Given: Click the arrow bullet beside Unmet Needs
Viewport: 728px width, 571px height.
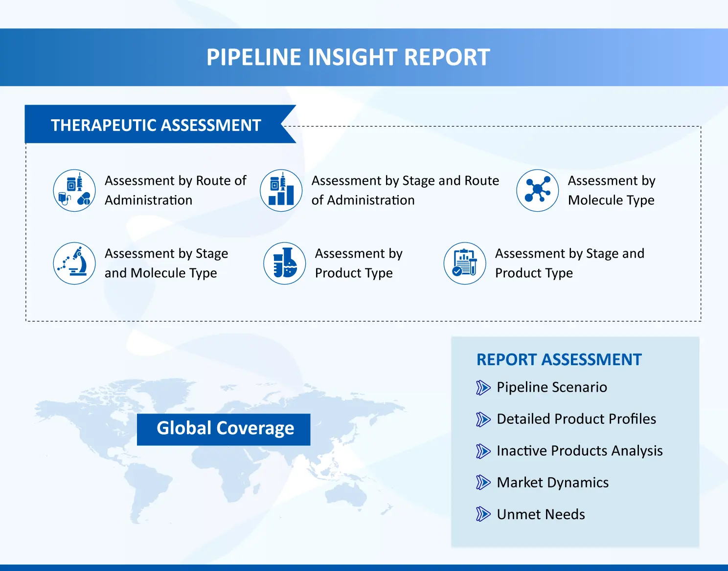Looking at the screenshot, I should (x=483, y=514).
